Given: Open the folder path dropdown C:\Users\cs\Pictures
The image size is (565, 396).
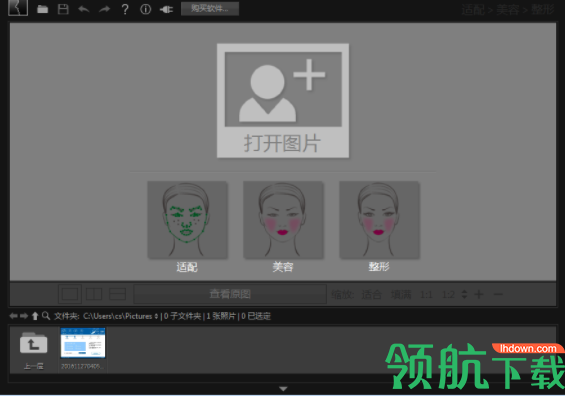Looking at the screenshot, I should pyautogui.click(x=121, y=316).
